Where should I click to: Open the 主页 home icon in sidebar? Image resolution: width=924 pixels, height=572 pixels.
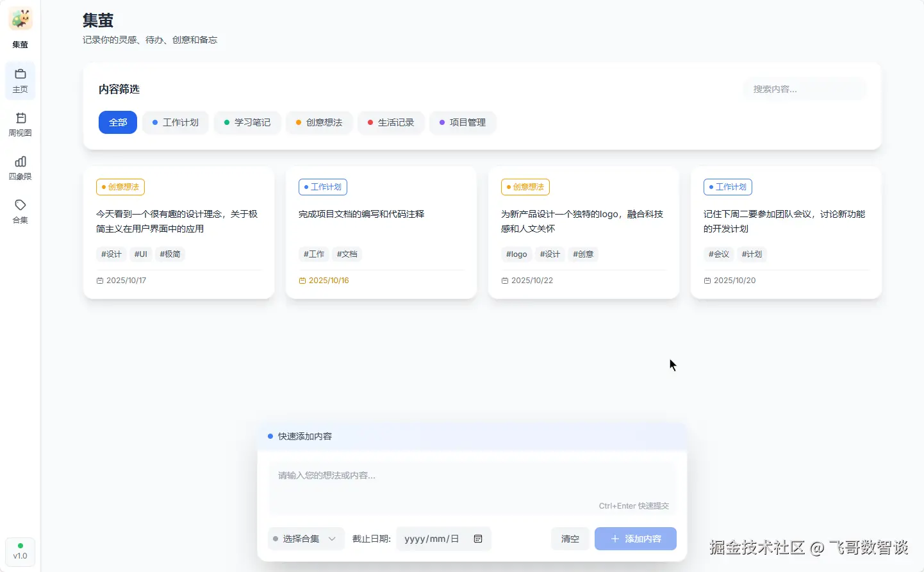point(20,76)
